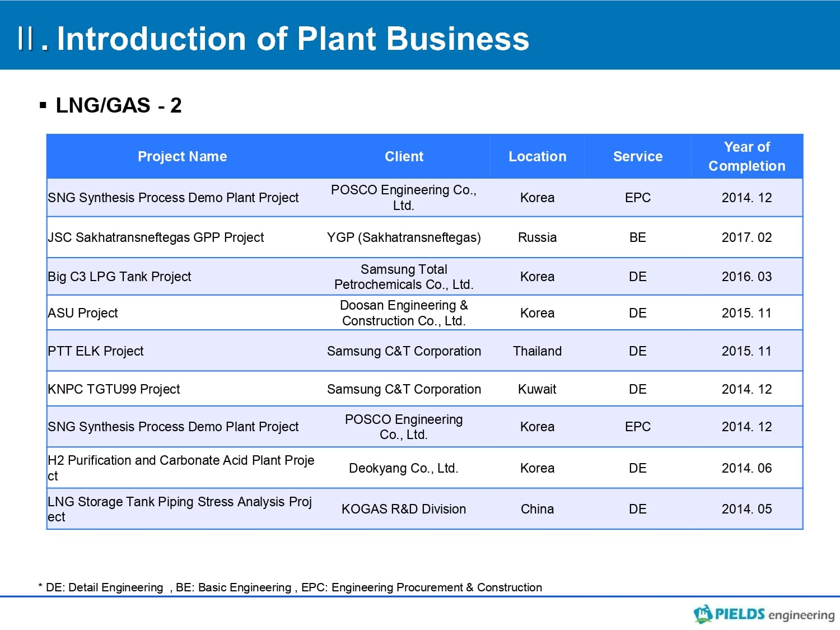Click 'Doosan Engineering & Construction Co., Ltd.' cell
Viewport: 840px width, 630px height.
coord(404,313)
